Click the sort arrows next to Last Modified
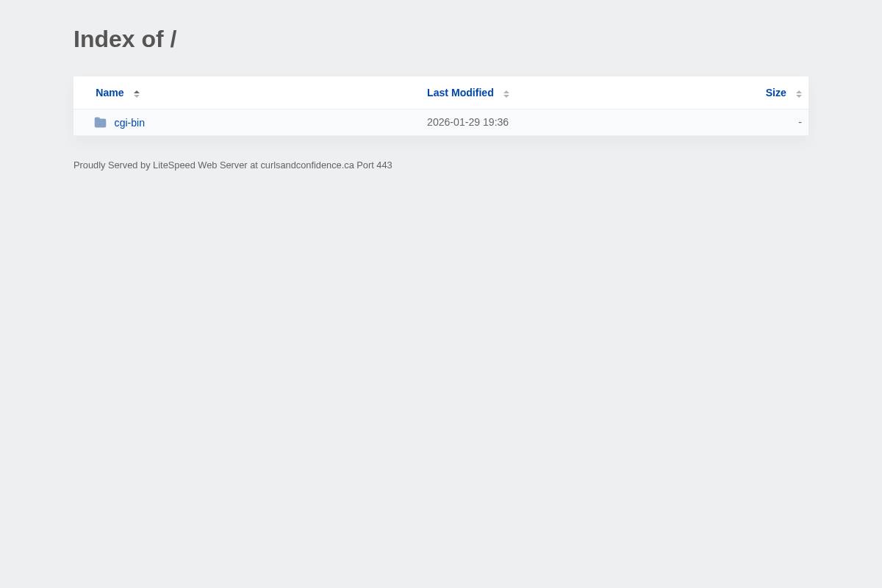The image size is (882, 588). point(506,93)
